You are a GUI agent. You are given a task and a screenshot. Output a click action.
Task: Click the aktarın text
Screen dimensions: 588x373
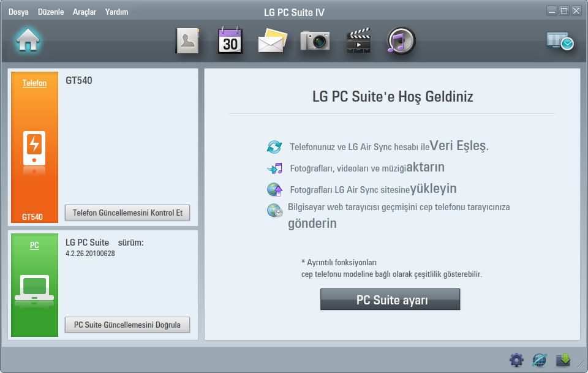[425, 167]
